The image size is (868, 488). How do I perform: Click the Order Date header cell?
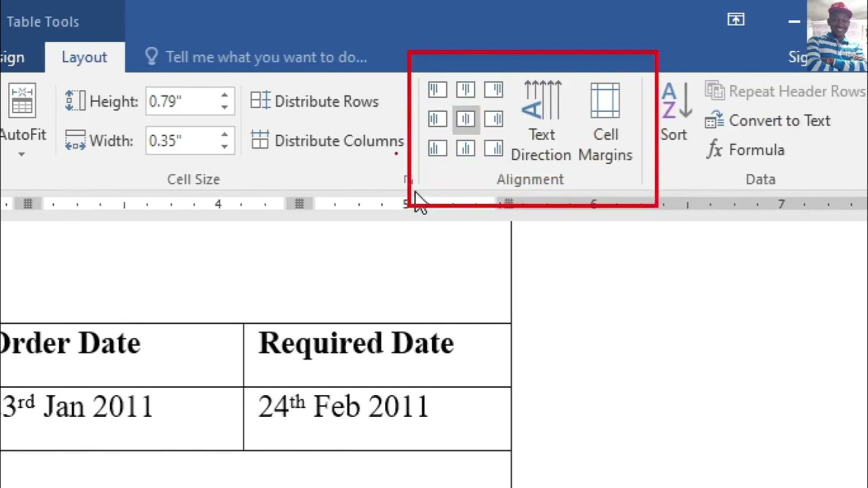121,355
